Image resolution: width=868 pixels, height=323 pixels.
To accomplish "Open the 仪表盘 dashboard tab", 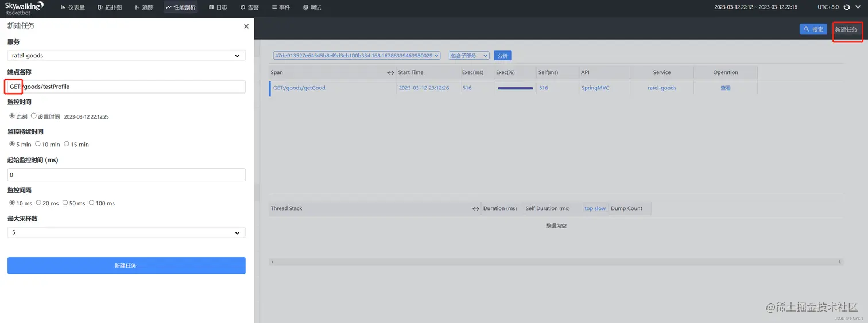I will point(73,7).
